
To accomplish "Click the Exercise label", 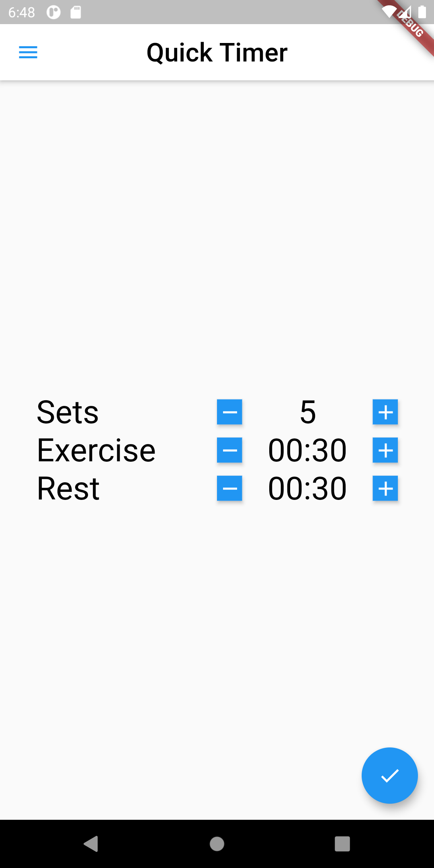I will [x=96, y=450].
